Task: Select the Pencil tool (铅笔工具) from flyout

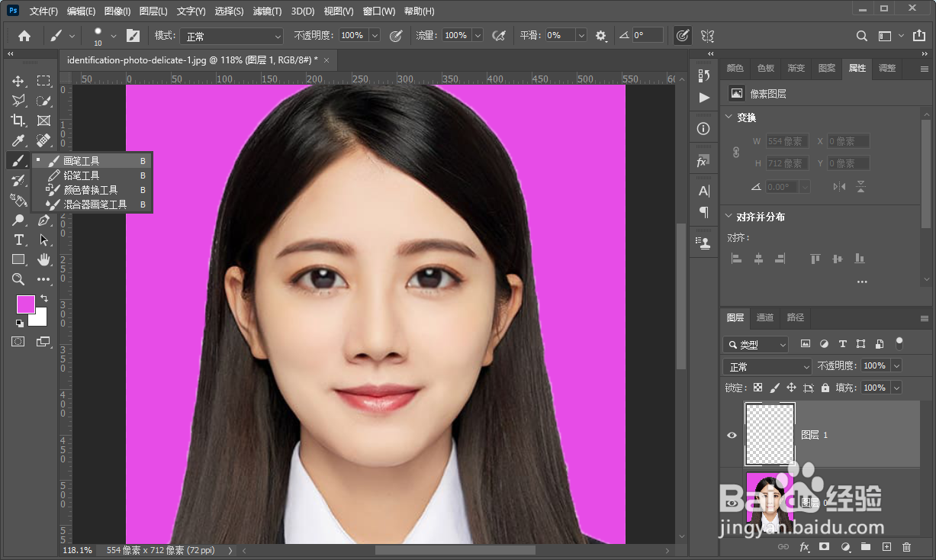Action: point(81,175)
